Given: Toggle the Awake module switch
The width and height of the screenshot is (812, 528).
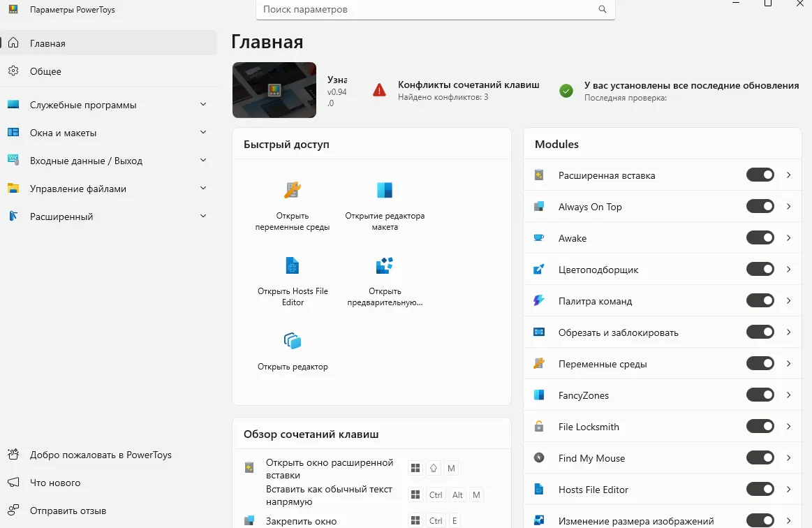Looking at the screenshot, I should coord(760,237).
